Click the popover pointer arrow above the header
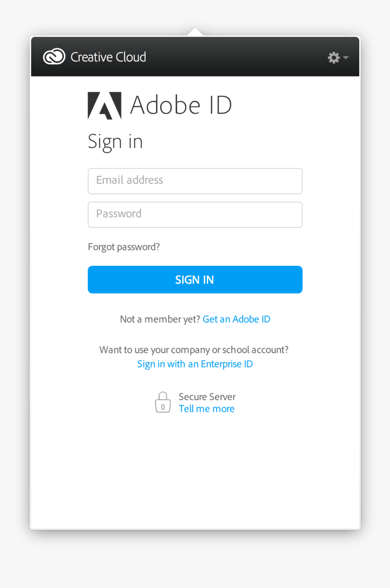The width and height of the screenshot is (390, 588). [195, 31]
